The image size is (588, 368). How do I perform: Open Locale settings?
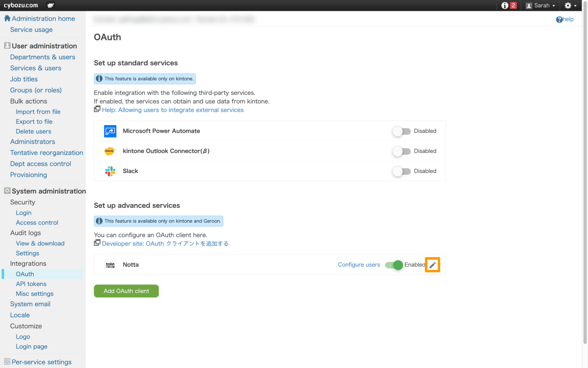(20, 315)
